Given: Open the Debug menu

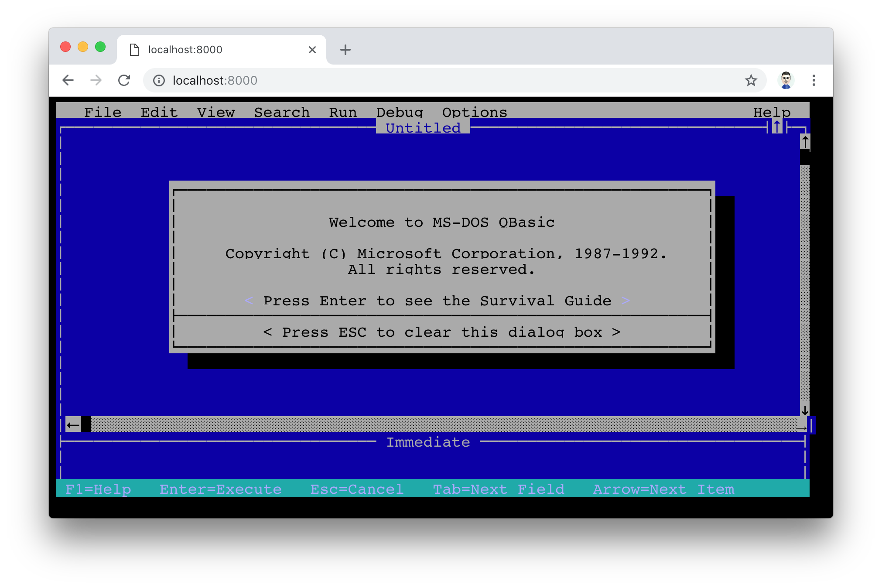Looking at the screenshot, I should [399, 112].
